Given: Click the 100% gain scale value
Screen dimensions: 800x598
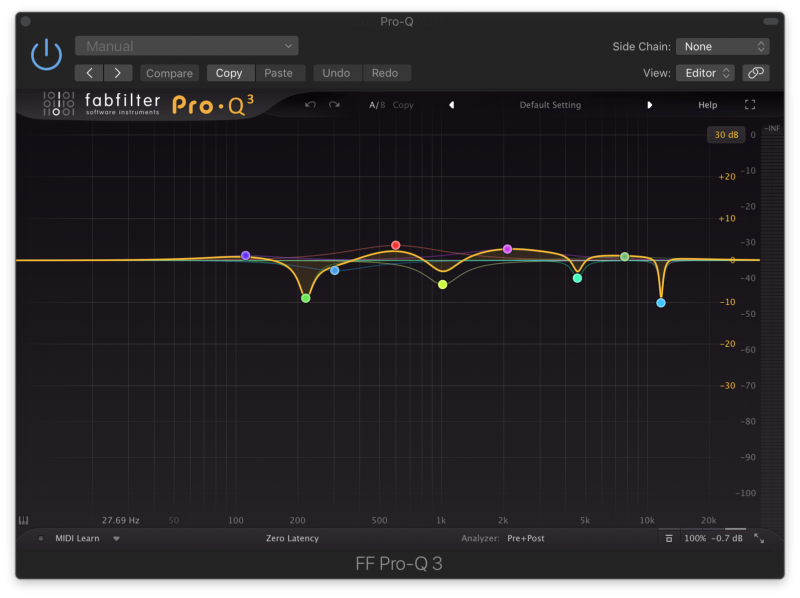Looking at the screenshot, I should point(695,538).
